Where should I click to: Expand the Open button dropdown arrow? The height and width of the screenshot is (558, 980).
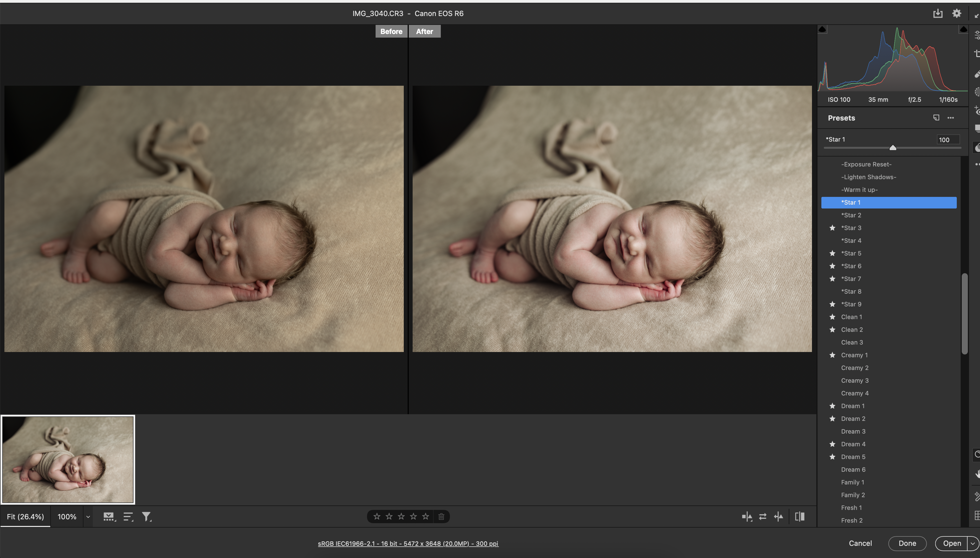click(x=972, y=543)
